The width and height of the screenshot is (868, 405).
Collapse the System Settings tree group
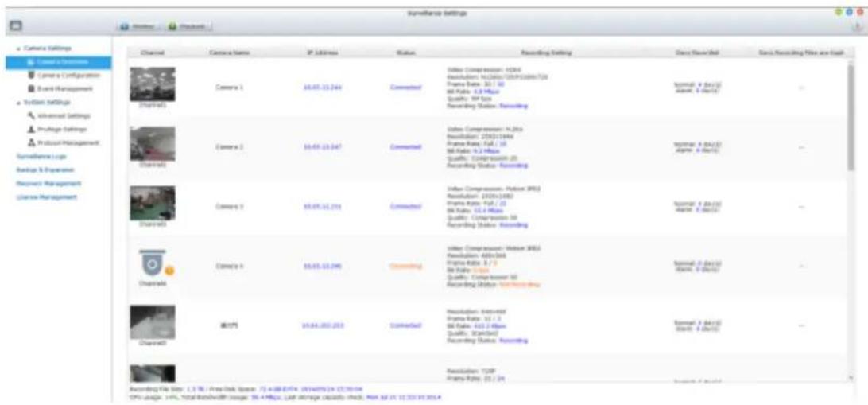coord(18,102)
